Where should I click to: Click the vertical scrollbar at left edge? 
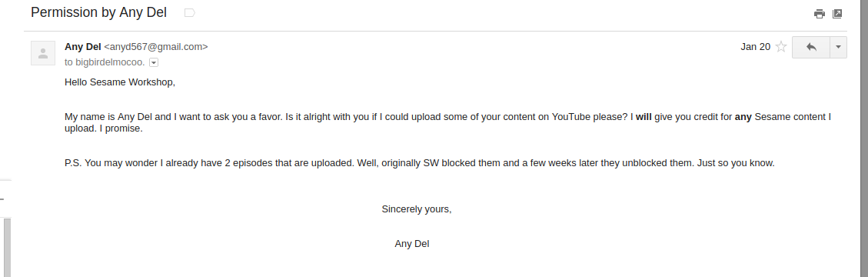tap(7, 248)
